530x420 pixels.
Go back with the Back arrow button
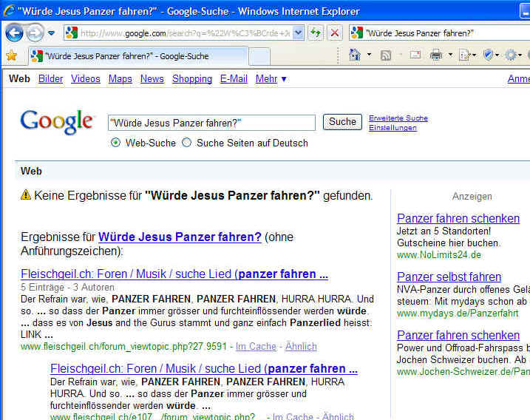[x=14, y=33]
